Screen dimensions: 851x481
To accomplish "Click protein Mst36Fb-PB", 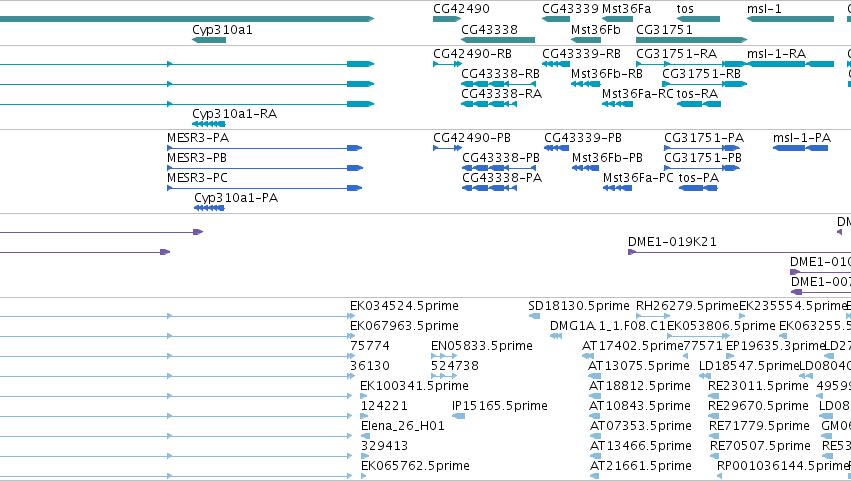I will tap(607, 158).
